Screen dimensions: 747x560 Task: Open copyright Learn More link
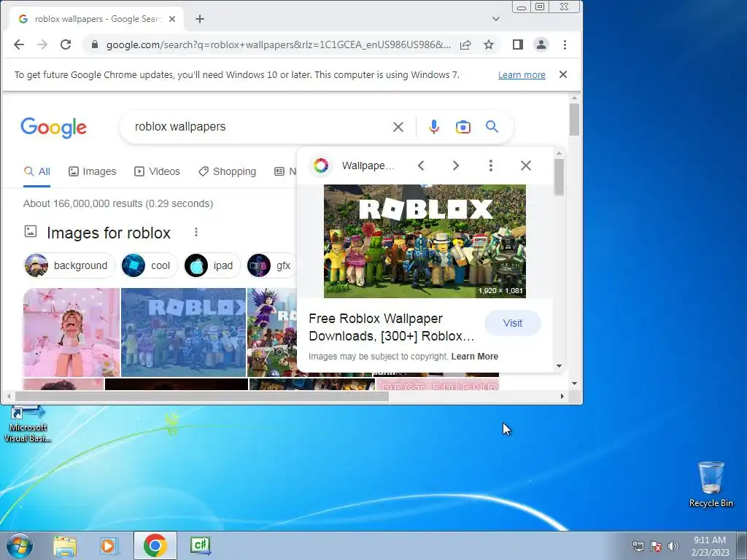point(474,356)
